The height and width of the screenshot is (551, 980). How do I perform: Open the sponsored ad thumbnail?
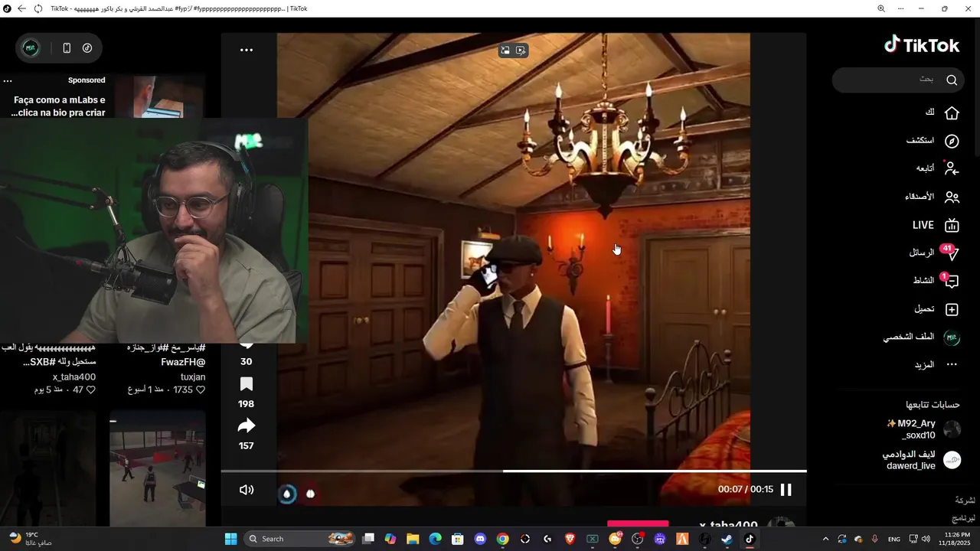(170, 96)
